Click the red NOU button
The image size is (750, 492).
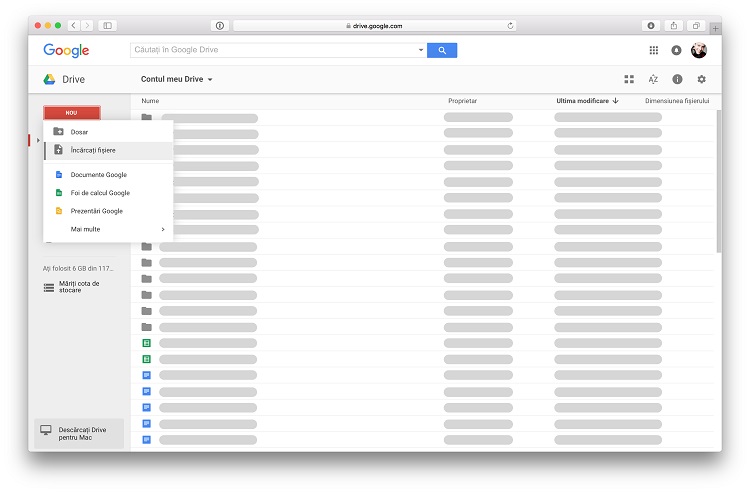[x=71, y=113]
